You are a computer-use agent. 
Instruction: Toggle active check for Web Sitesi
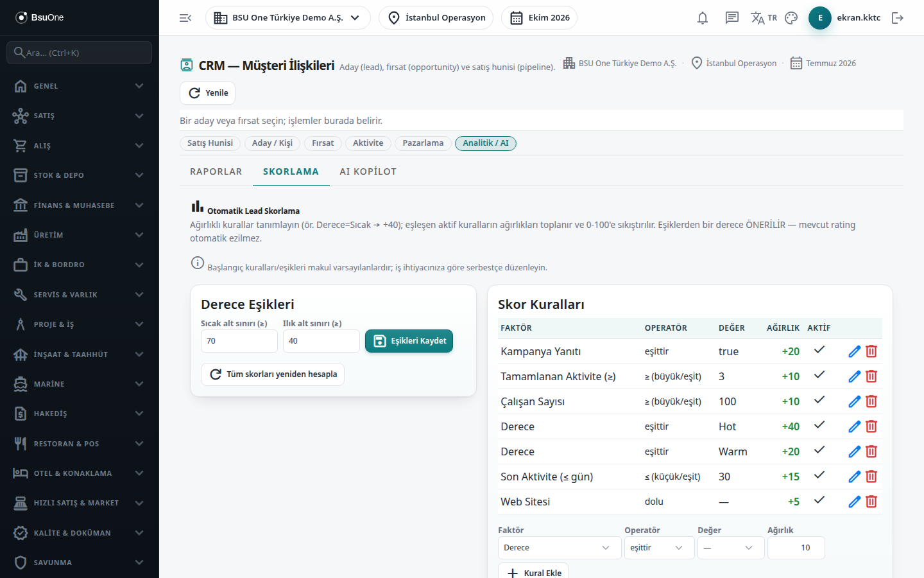point(819,500)
